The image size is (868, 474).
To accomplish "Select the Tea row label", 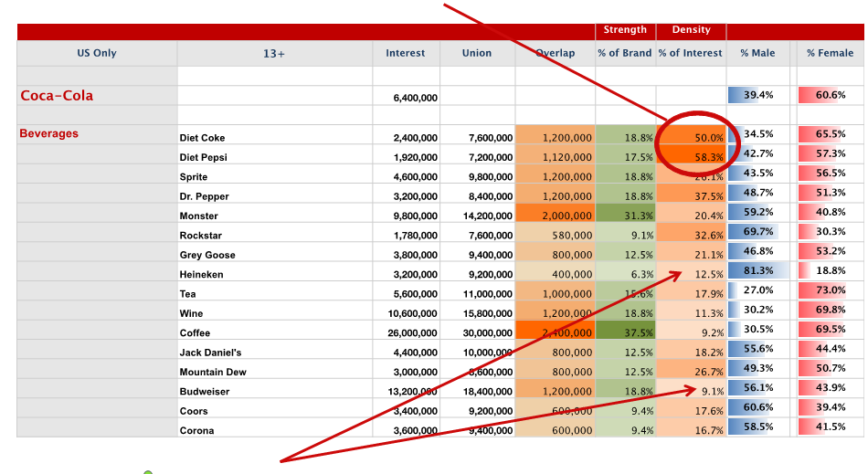I will coord(187,294).
